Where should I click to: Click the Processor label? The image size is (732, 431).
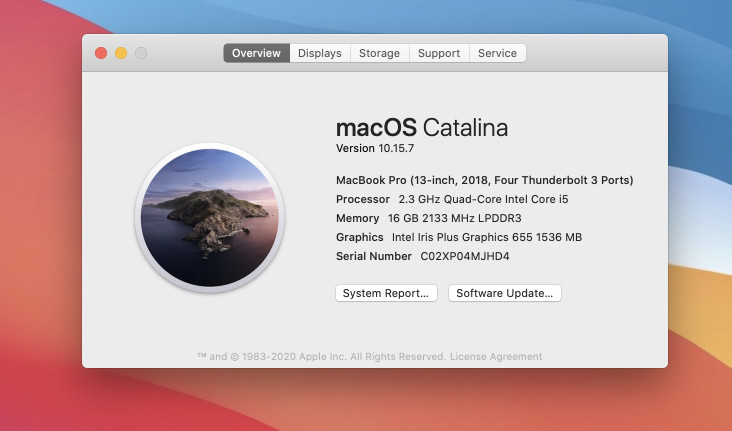click(363, 199)
